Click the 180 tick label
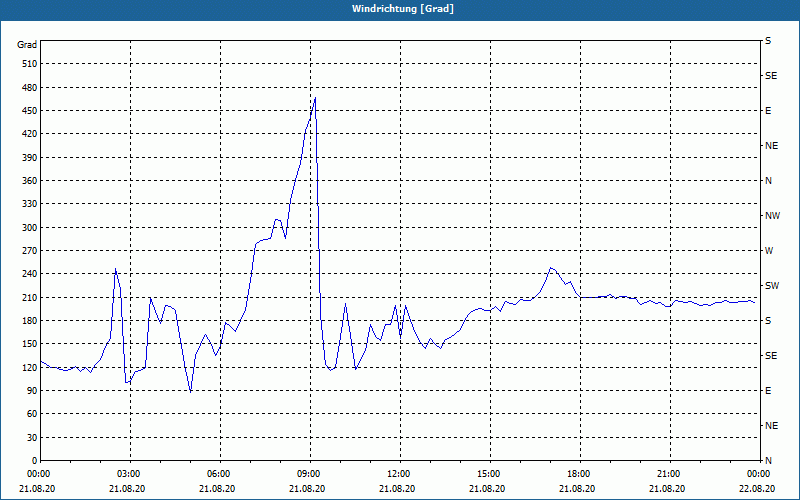Viewport: 800px width, 500px height. (x=30, y=321)
